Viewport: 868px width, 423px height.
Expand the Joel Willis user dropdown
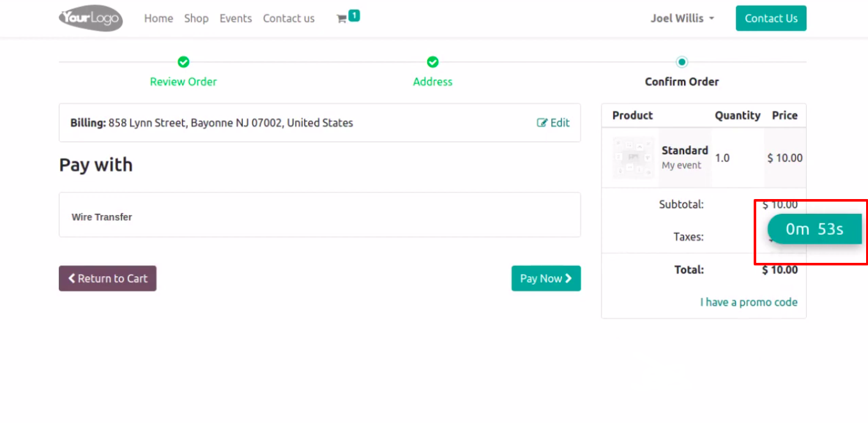click(682, 19)
